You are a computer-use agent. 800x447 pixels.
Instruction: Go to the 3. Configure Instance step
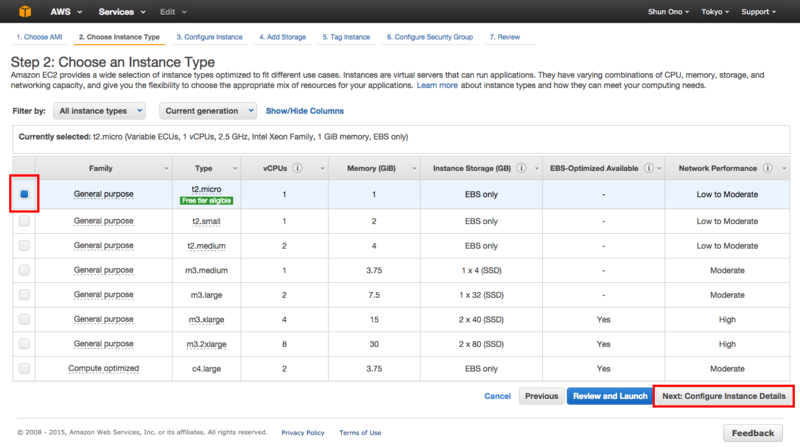(x=209, y=37)
